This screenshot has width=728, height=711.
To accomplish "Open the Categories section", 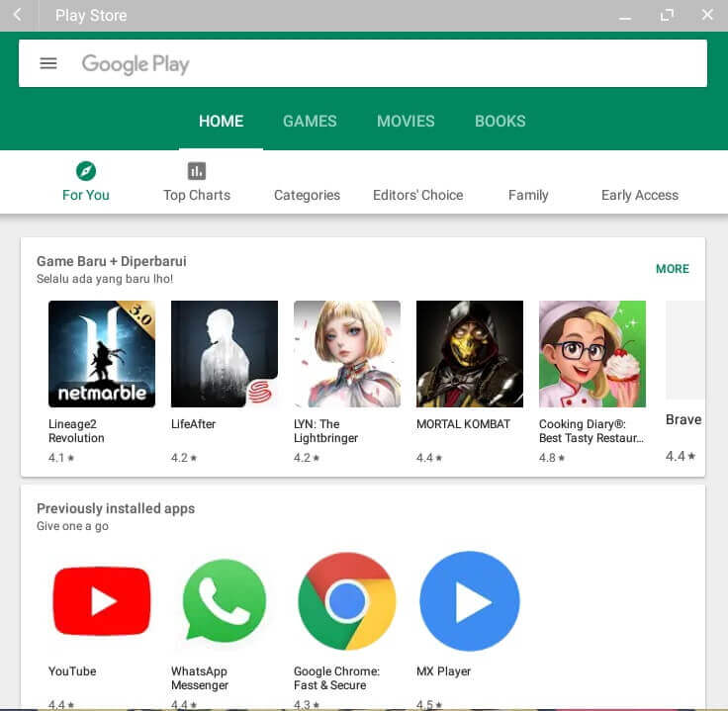I will tap(307, 195).
